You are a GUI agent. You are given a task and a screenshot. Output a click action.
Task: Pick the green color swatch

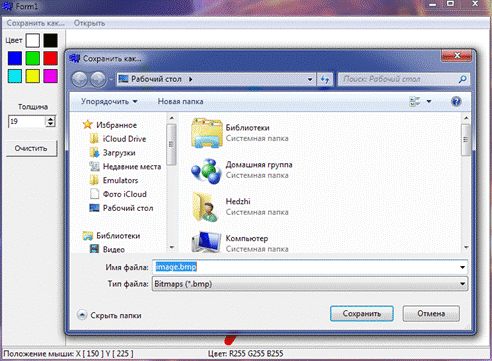pos(33,58)
